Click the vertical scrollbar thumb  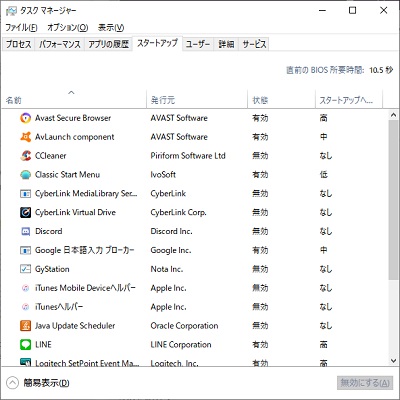click(x=393, y=200)
